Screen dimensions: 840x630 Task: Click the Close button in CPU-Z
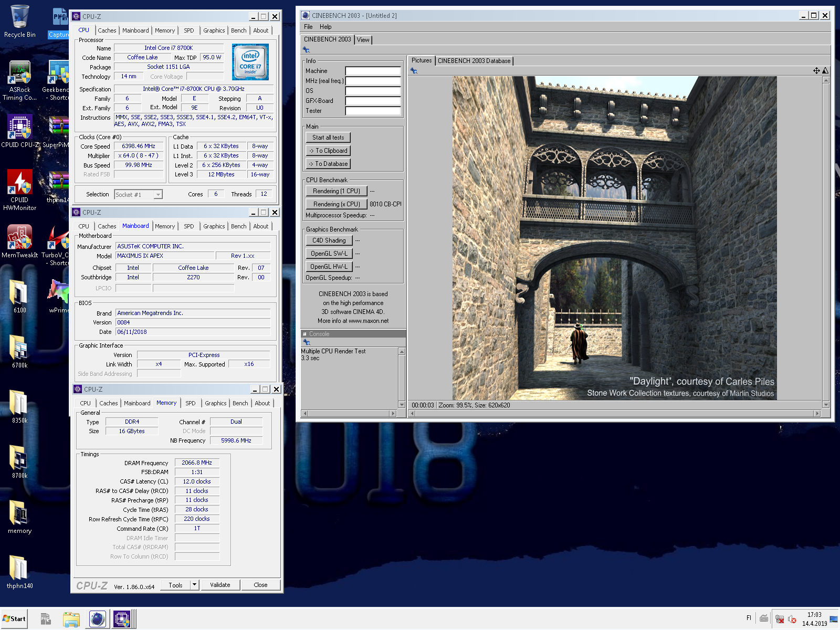click(260, 585)
